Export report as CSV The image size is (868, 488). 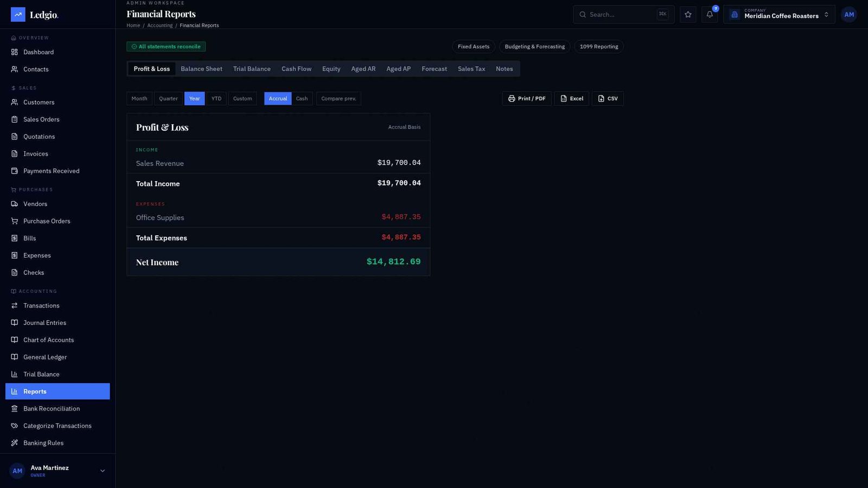coord(608,99)
